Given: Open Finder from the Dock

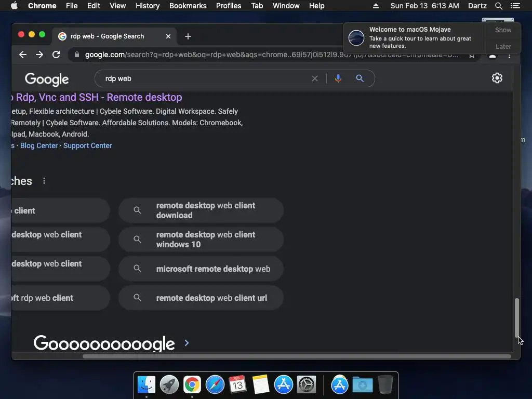Looking at the screenshot, I should (x=147, y=385).
